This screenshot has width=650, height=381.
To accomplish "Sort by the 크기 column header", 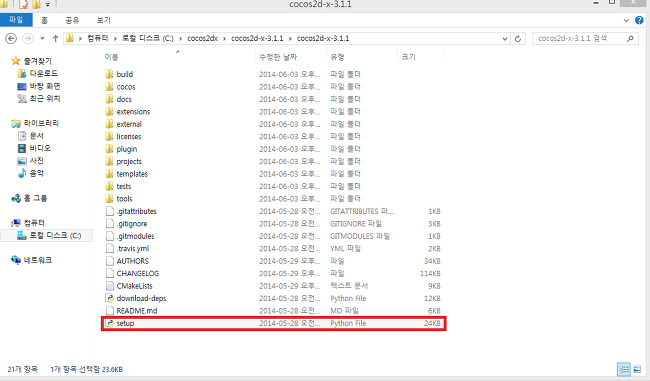I will (408, 57).
